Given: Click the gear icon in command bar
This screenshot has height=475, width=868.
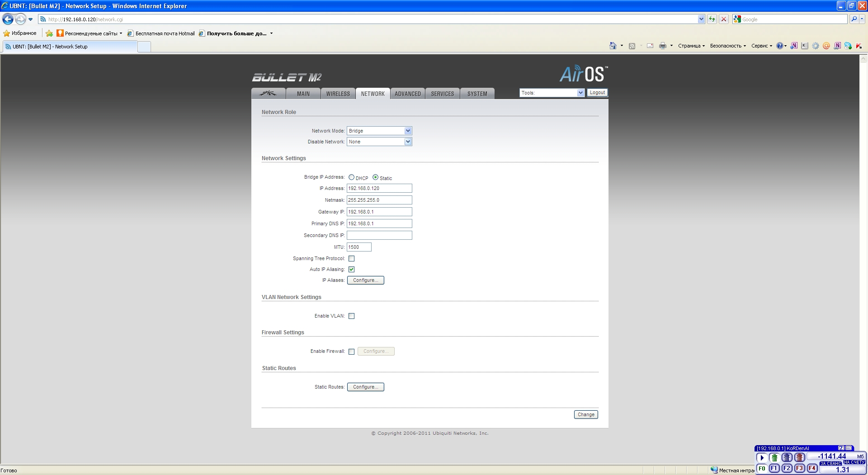Looking at the screenshot, I should click(816, 46).
